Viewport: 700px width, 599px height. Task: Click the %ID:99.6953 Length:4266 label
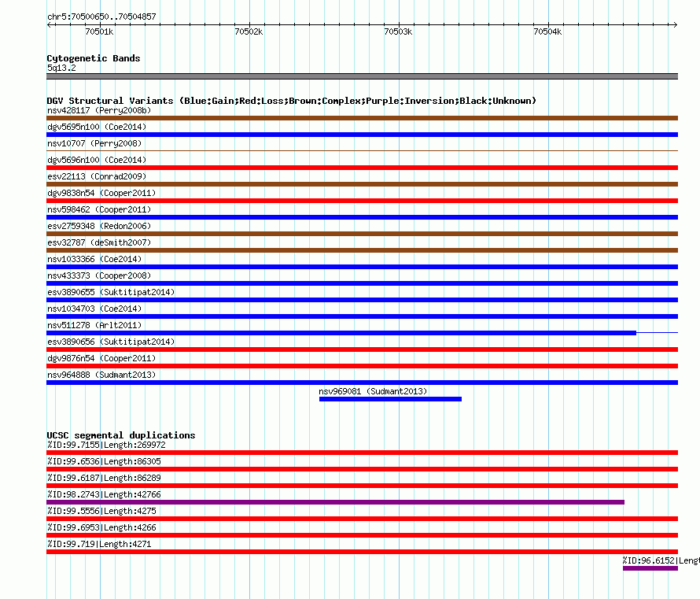(x=101, y=527)
